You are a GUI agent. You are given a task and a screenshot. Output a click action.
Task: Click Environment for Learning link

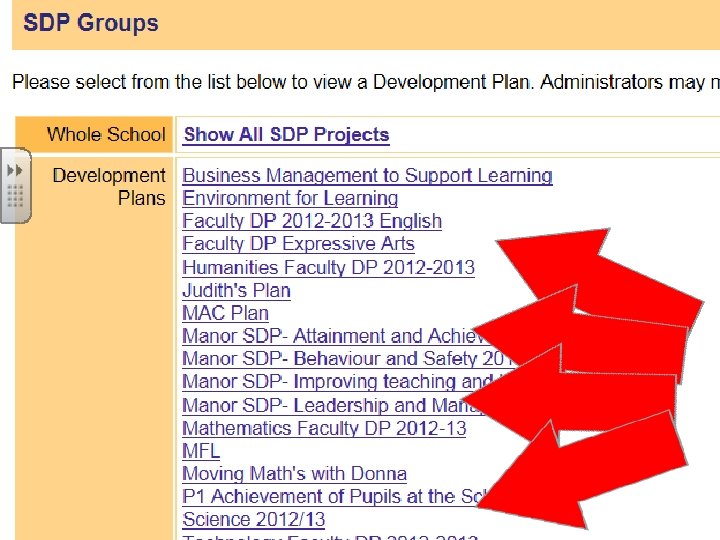[290, 199]
